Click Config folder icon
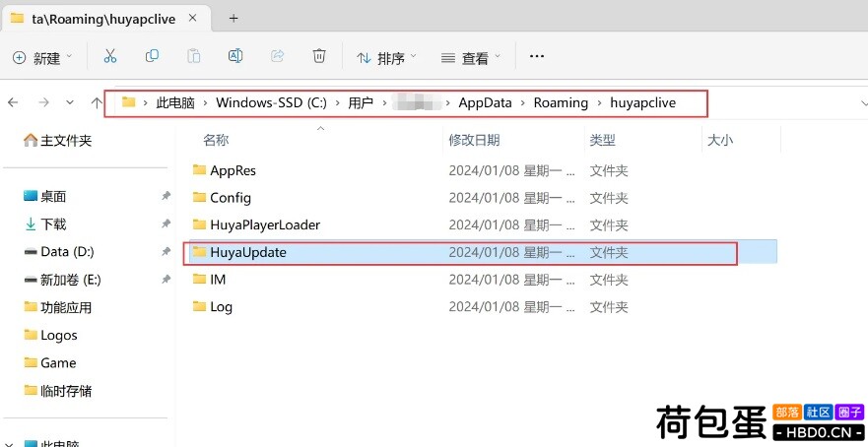Viewport: 868px width, 447px height. [199, 196]
